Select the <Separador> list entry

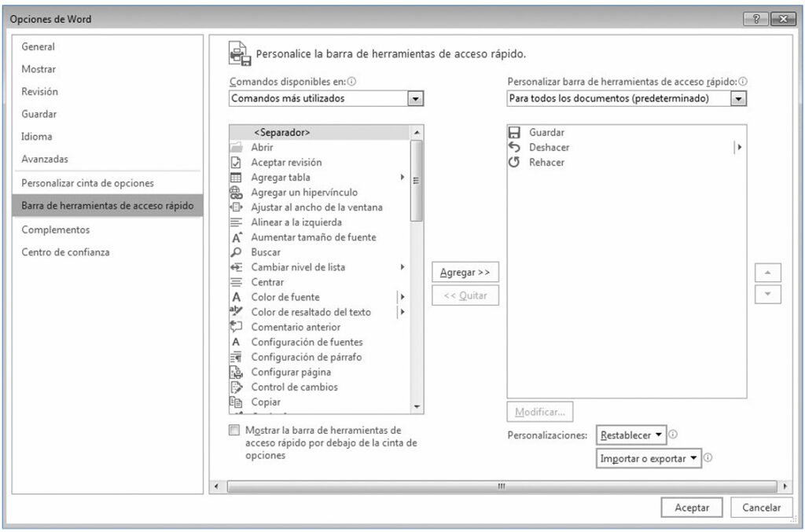[x=319, y=132]
